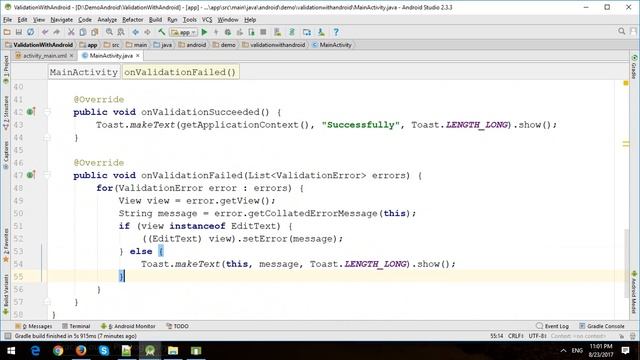Select MainActivity in the editor breadcrumb
This screenshot has width=640, height=360.
point(84,72)
